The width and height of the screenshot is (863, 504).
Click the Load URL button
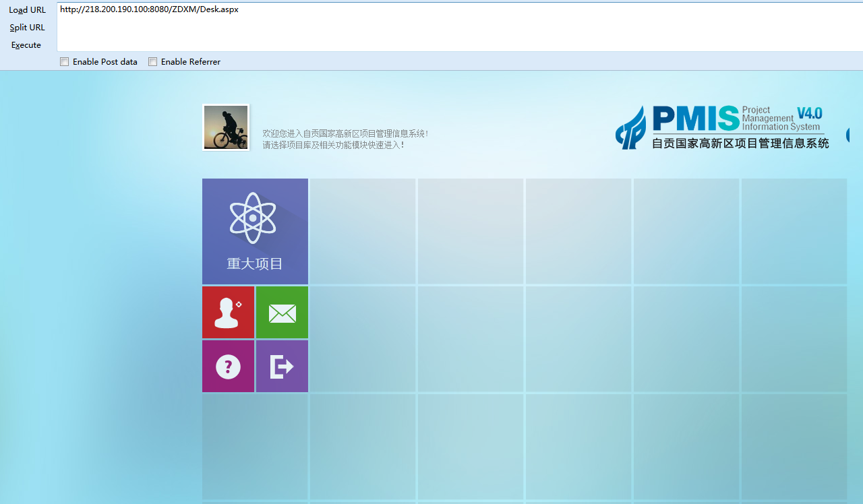(28, 10)
